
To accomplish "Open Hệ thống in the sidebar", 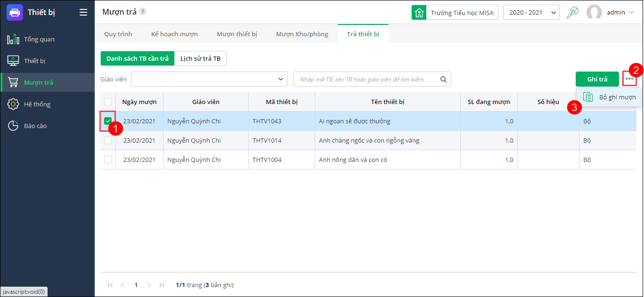I will point(48,104).
